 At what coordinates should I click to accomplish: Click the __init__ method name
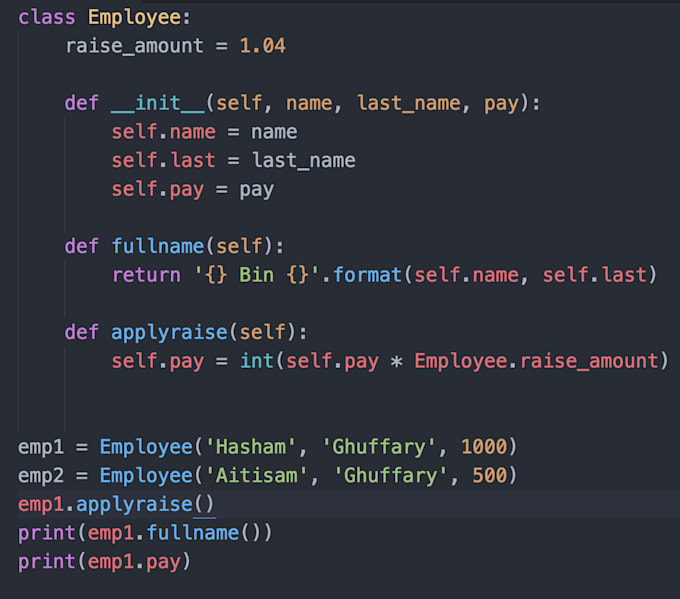pos(157,103)
